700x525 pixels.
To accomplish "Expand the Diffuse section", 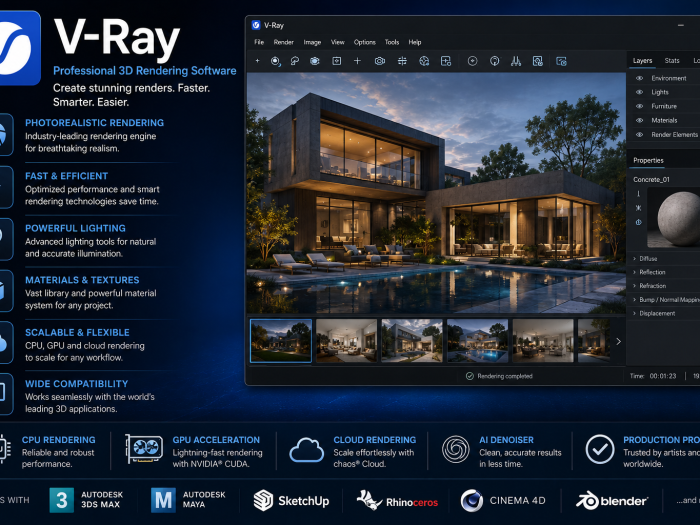I will pos(665,258).
